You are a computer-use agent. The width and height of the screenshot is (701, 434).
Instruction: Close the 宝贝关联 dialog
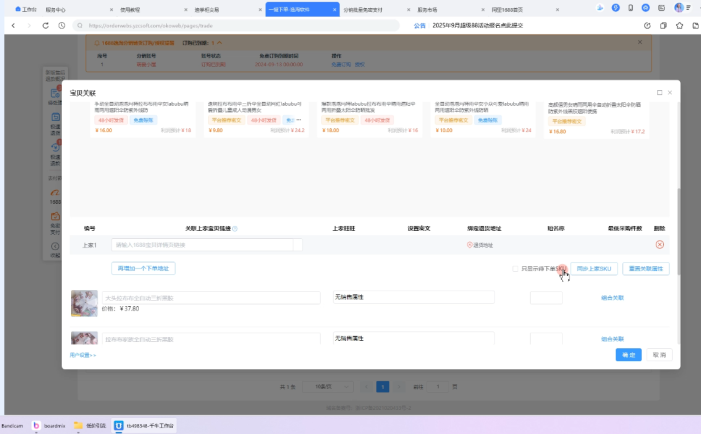tap(670, 93)
